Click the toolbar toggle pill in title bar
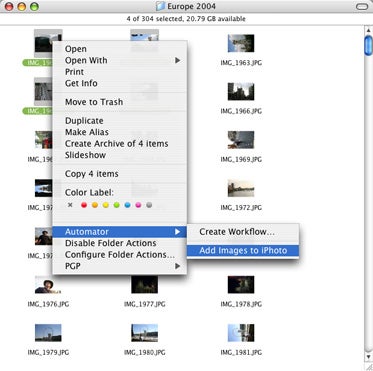Viewport: 373px width, 371px height. (362, 6)
